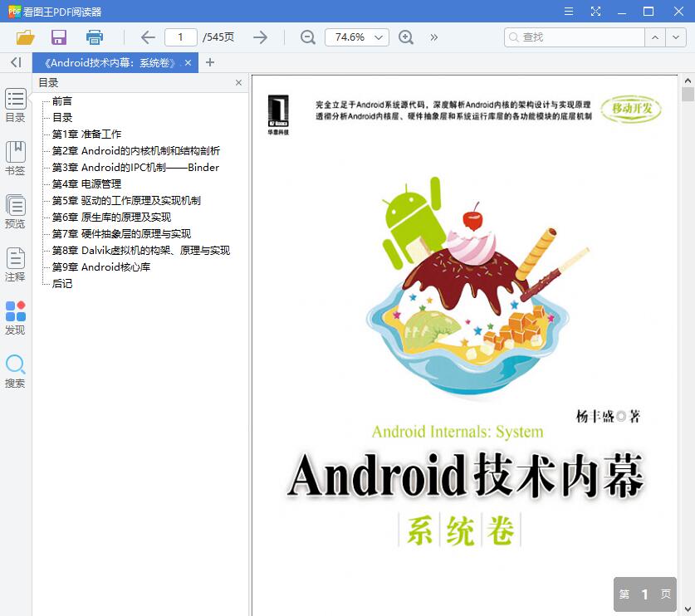Viewport: 695px width, 616px height.
Task: Expand additional toolbar tools with the chevrons
Action: (433, 37)
